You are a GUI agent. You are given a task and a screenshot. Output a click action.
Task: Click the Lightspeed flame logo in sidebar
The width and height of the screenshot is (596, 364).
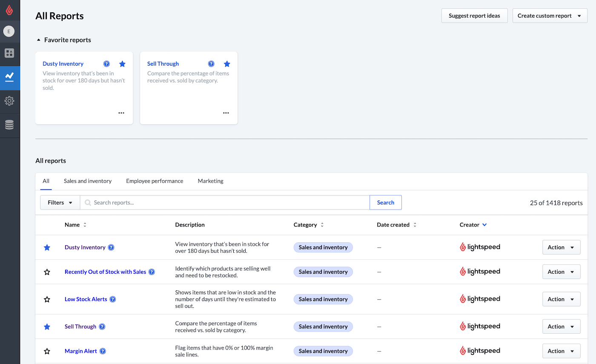[x=9, y=10]
